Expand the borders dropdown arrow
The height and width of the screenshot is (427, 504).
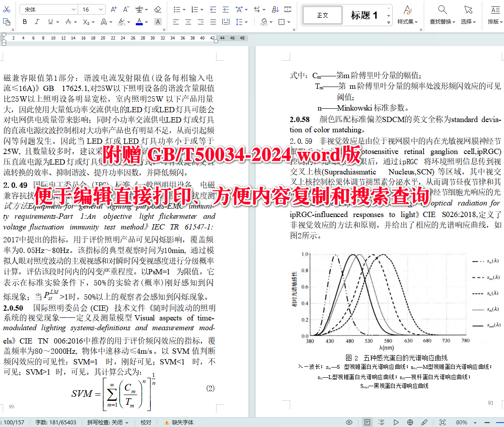coord(289,22)
